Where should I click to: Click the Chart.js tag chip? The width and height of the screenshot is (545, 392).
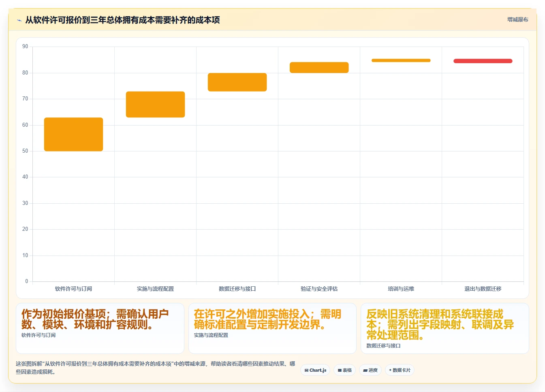[x=315, y=370]
